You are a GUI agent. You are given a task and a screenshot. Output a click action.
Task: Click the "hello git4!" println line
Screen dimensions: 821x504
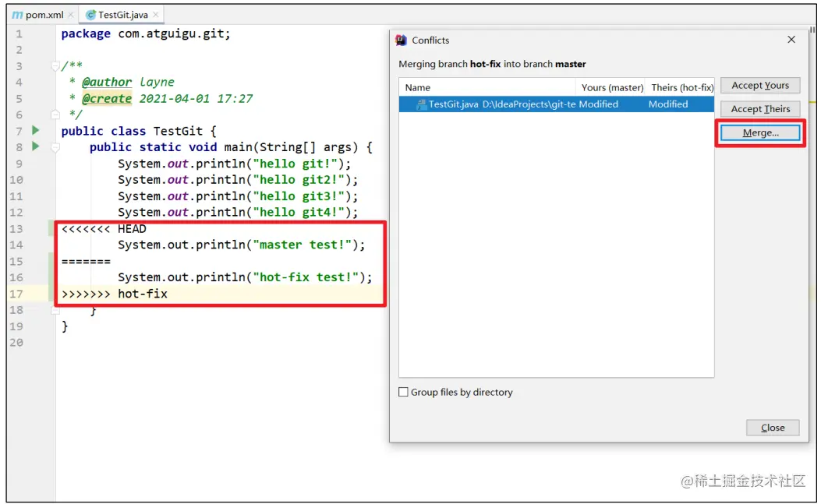click(238, 213)
